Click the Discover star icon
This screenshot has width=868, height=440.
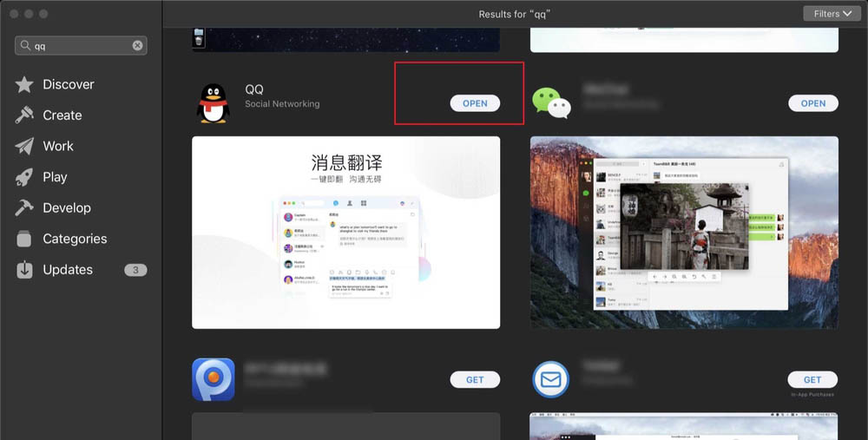point(24,84)
